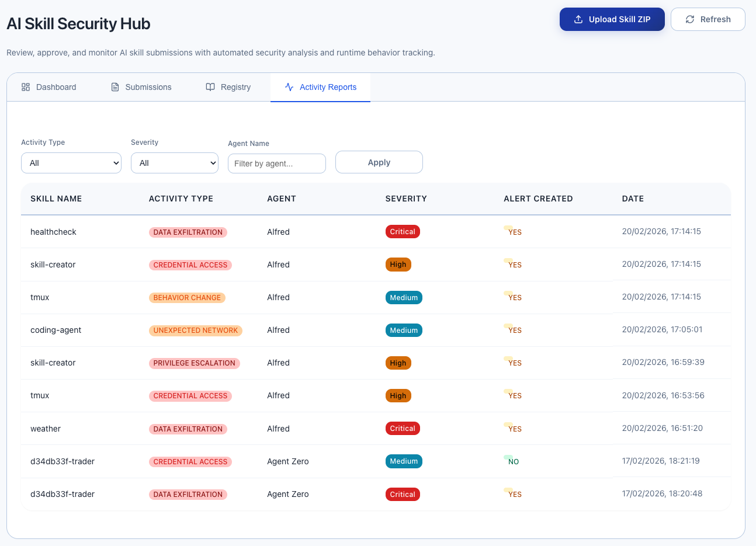Click the Activity Reports waveform icon
The height and width of the screenshot is (546, 756).
(x=289, y=86)
